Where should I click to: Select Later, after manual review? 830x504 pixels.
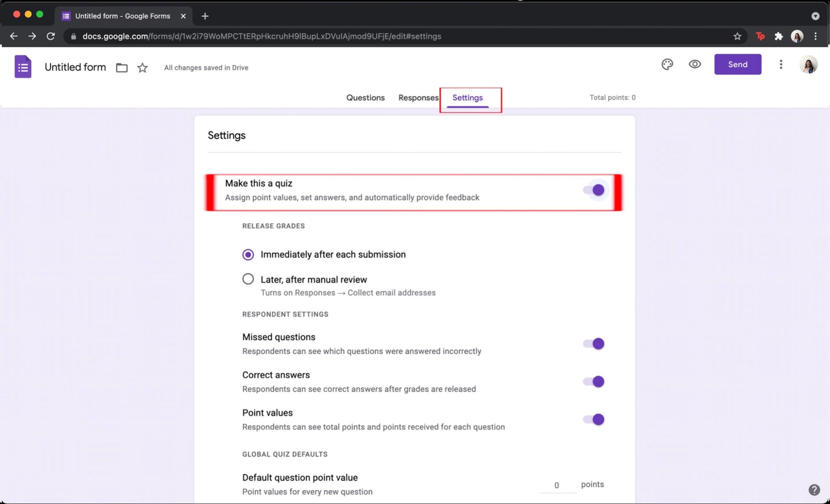click(x=248, y=279)
